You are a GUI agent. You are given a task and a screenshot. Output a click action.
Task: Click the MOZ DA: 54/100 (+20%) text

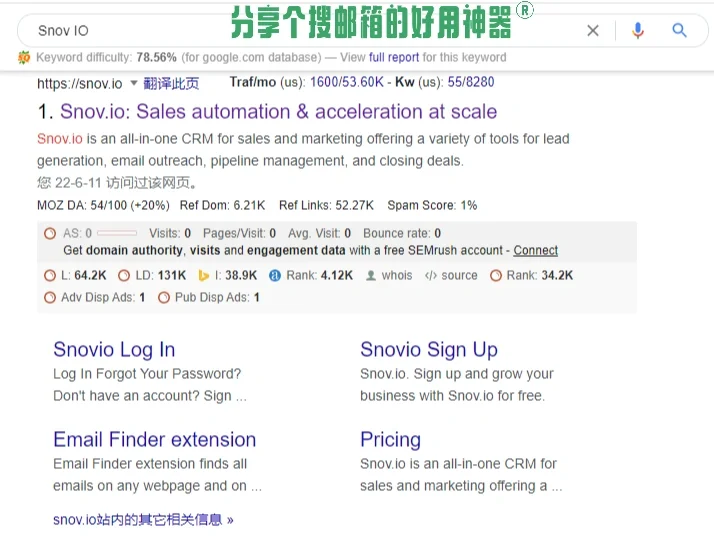pos(103,205)
